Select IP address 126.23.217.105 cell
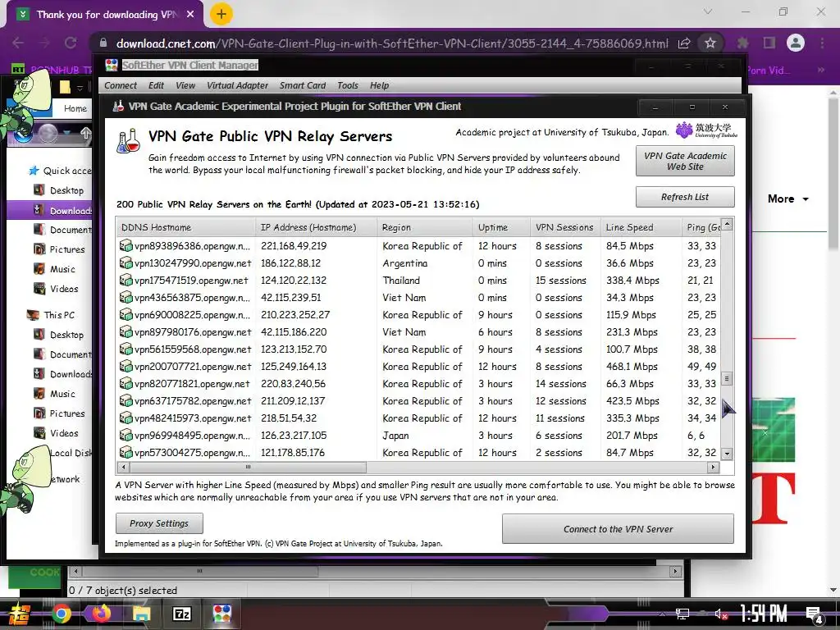This screenshot has width=840, height=630. click(x=294, y=436)
